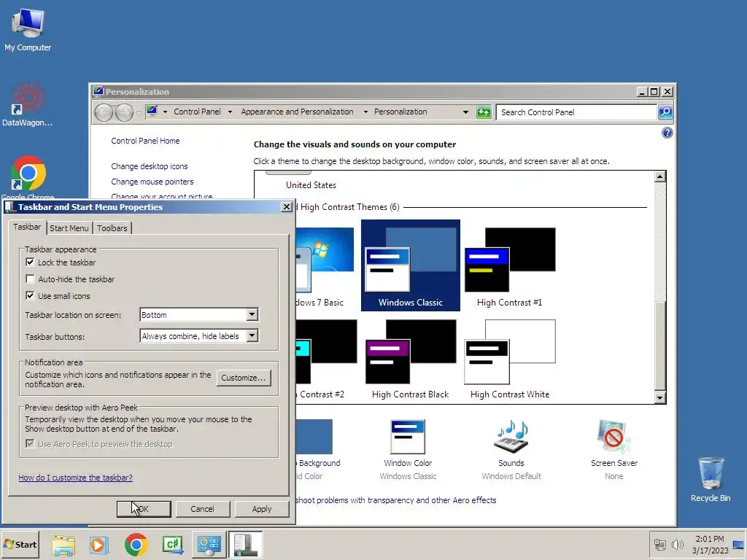Click the theme list scroll down arrow

click(659, 397)
